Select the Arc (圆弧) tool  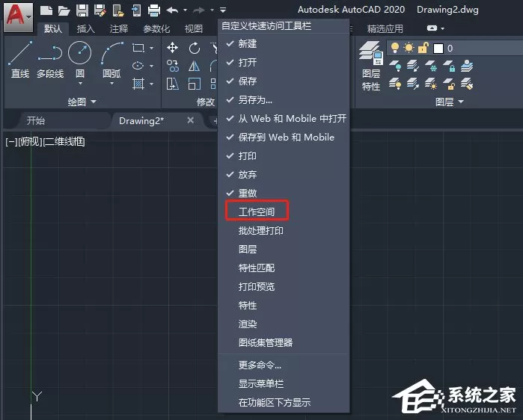click(x=111, y=60)
